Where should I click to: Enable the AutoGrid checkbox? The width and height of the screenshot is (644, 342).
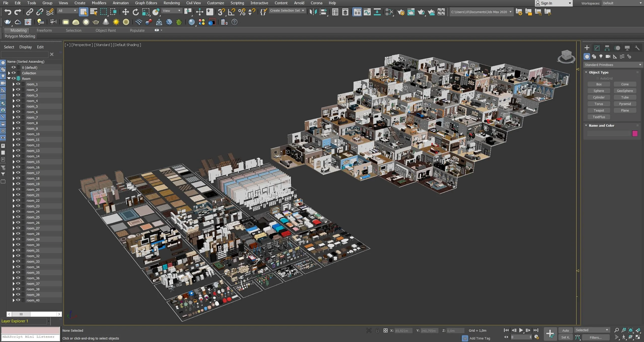[x=597, y=78]
